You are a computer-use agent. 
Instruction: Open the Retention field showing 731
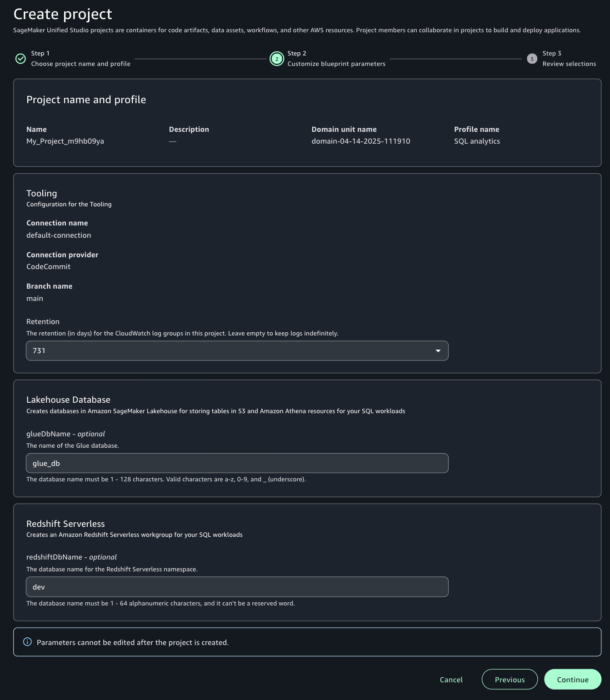(x=236, y=351)
